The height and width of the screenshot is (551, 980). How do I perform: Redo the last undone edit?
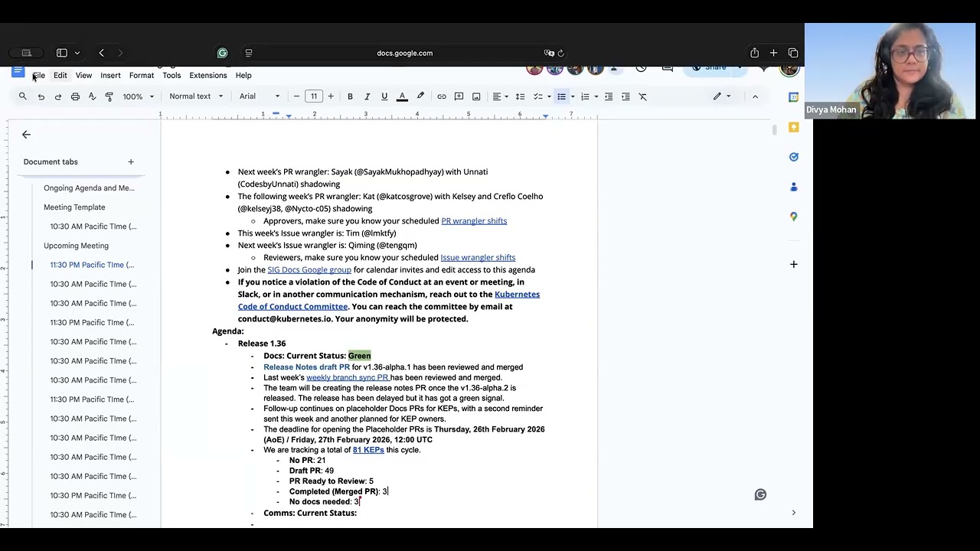(57, 96)
